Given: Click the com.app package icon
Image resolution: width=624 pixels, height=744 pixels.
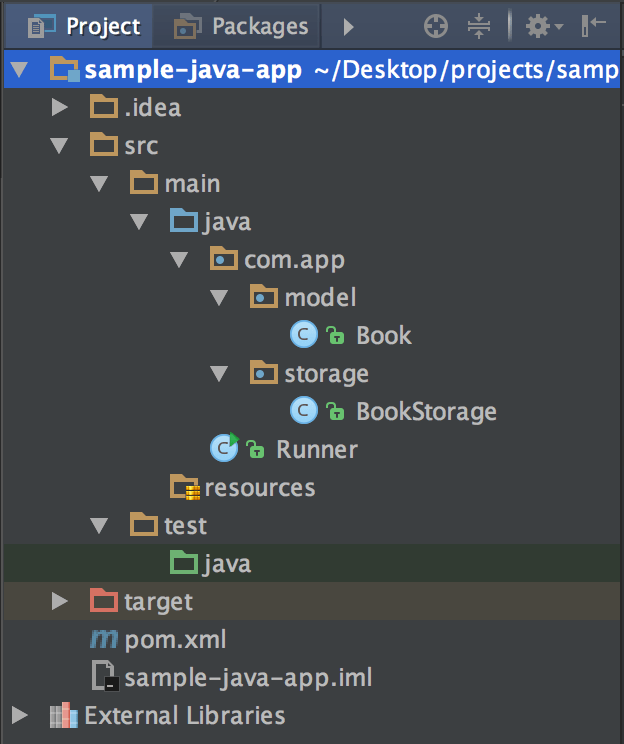Looking at the screenshot, I should coord(224,258).
